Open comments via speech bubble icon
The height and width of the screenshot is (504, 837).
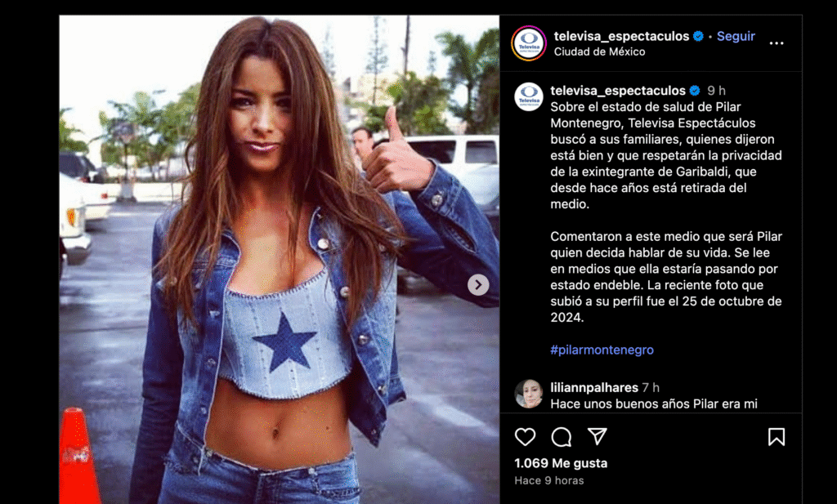point(561,437)
